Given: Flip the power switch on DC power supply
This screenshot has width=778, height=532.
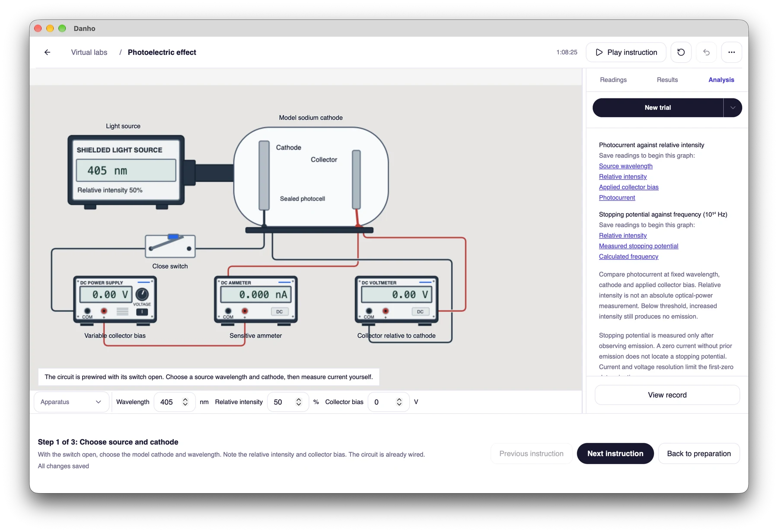Looking at the screenshot, I should [x=142, y=312].
